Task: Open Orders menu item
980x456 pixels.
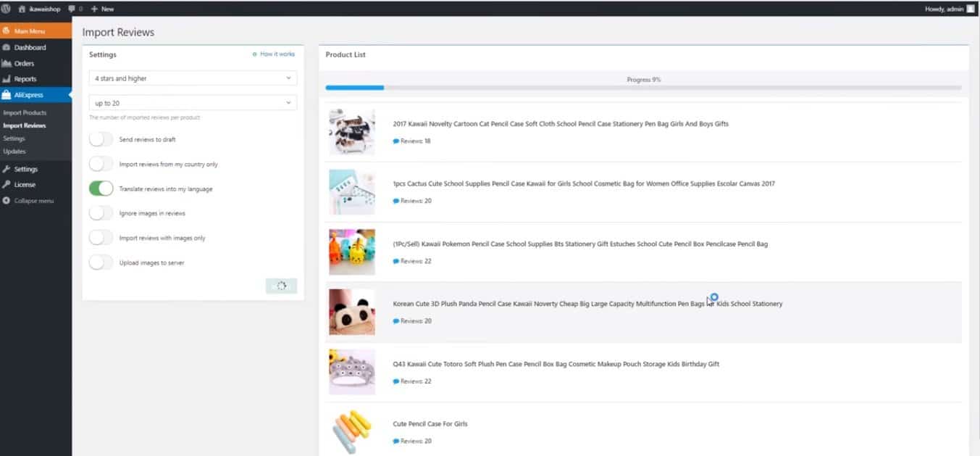Action: coord(35,63)
